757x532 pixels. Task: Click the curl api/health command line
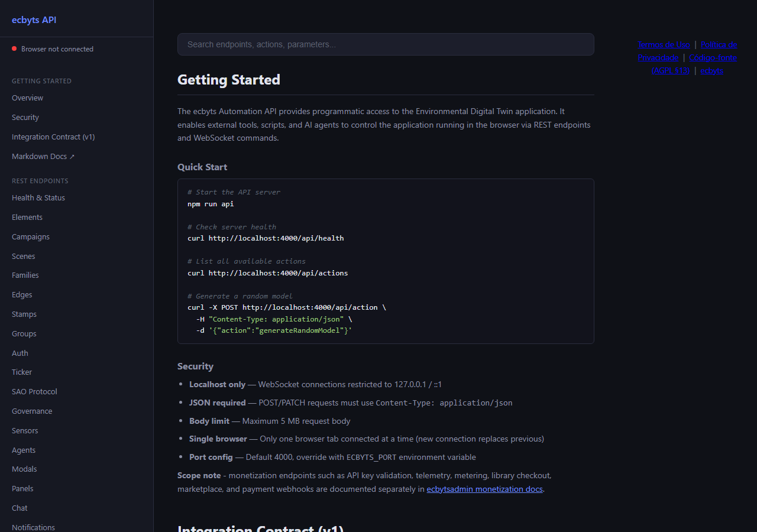266,238
